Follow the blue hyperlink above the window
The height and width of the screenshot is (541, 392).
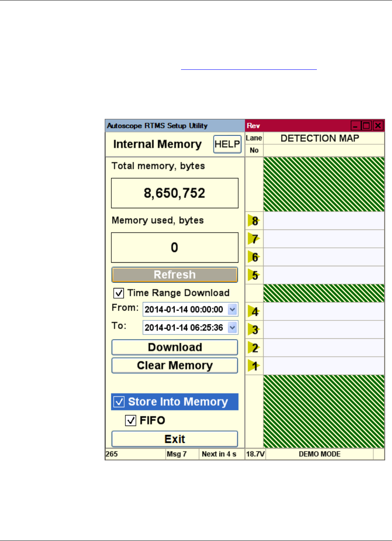tap(249, 67)
